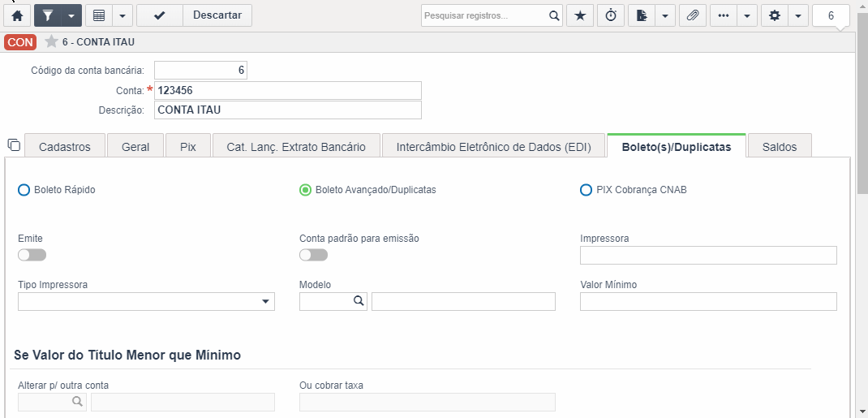Open Intercâmbio Eletrônico de Dados (EDI) tab

494,147
